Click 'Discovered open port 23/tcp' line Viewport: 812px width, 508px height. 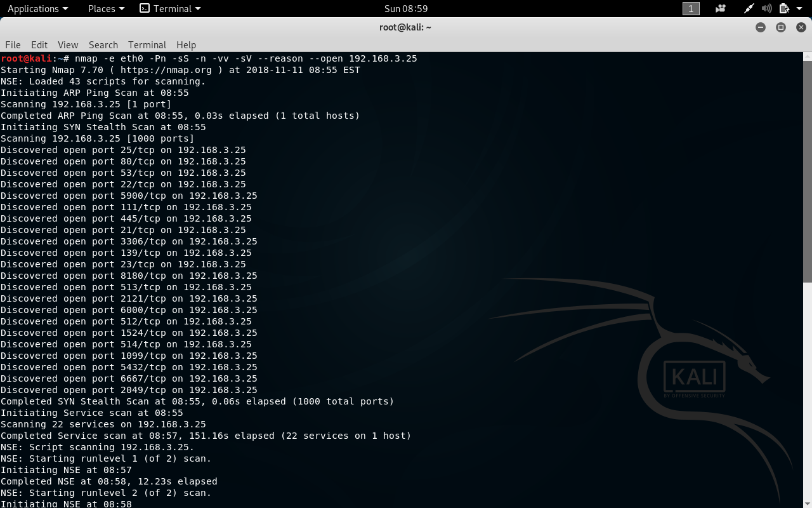[x=123, y=264]
